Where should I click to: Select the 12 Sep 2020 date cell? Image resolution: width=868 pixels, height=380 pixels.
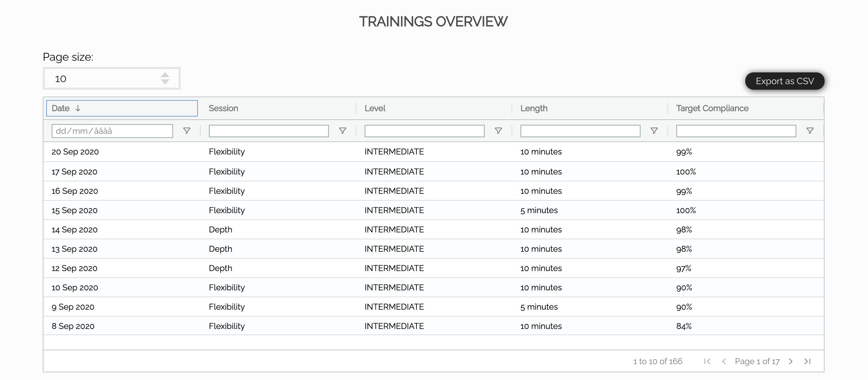point(74,268)
